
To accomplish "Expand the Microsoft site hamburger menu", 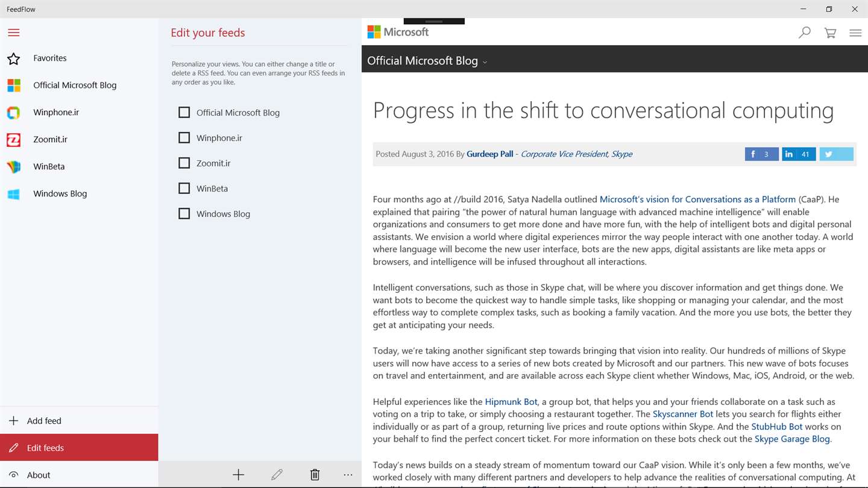I will 855,33.
